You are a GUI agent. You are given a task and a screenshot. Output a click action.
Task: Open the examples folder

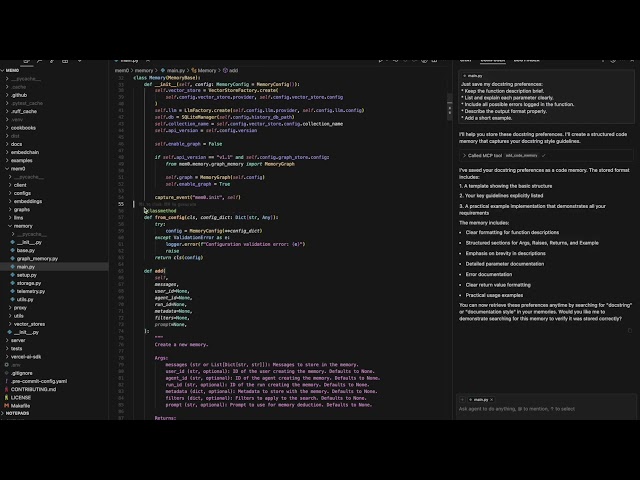click(x=21, y=160)
